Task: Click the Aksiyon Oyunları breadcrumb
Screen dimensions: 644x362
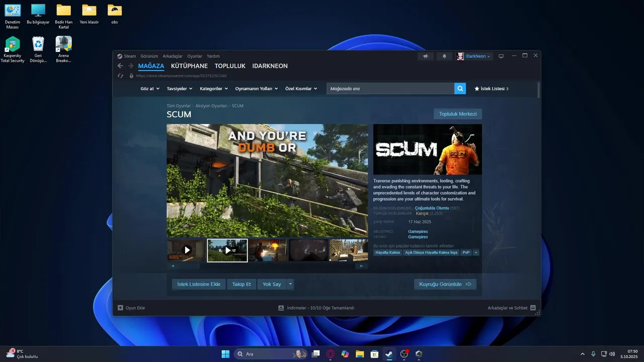Action: click(211, 106)
